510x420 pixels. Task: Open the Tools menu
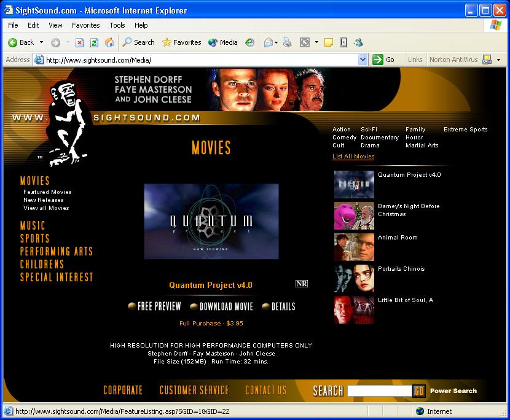coord(117,25)
